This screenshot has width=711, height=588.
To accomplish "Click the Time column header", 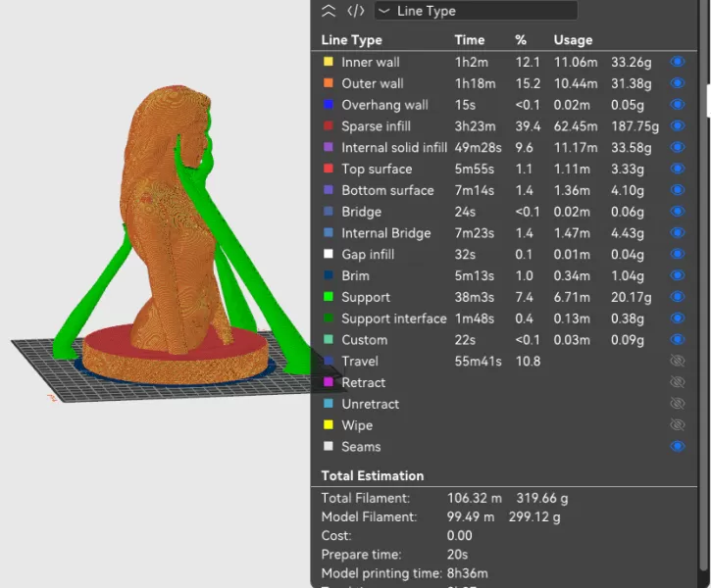I will click(x=470, y=40).
